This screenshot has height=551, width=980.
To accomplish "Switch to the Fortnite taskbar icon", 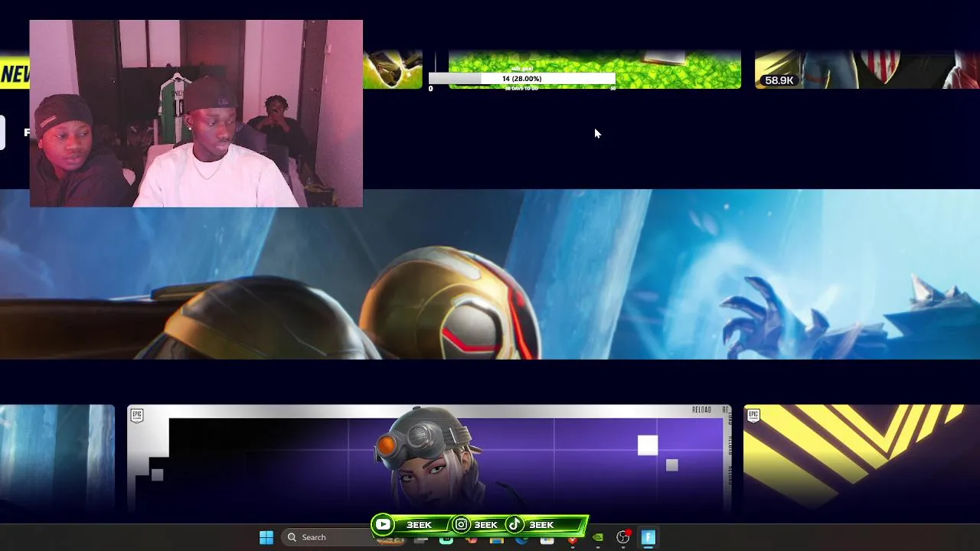I will pyautogui.click(x=648, y=537).
